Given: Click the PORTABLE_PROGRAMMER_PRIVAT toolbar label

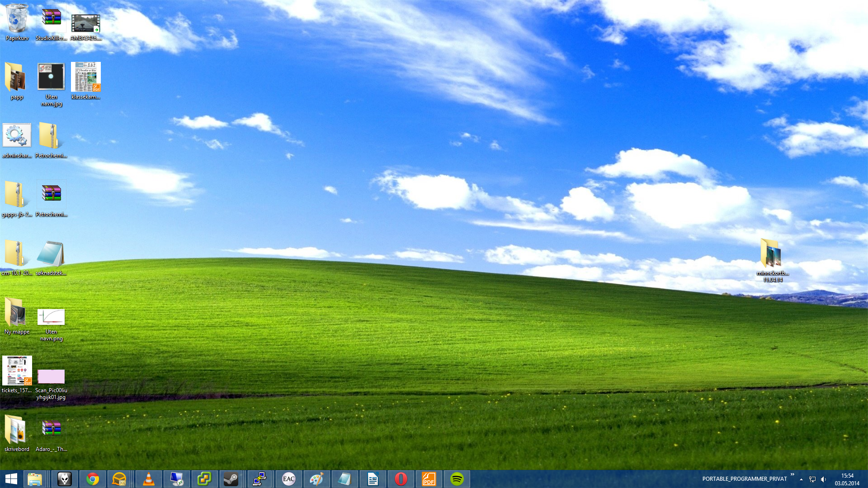Looking at the screenshot, I should [x=744, y=479].
